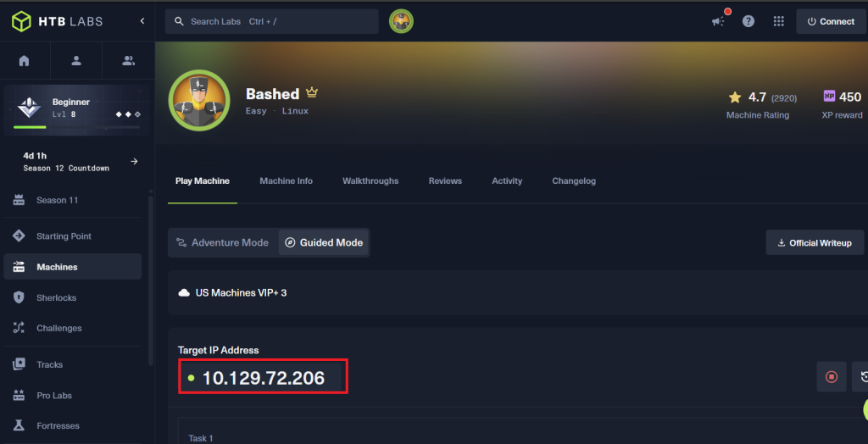Select Machines in the sidebar
The image size is (868, 444).
[73, 266]
